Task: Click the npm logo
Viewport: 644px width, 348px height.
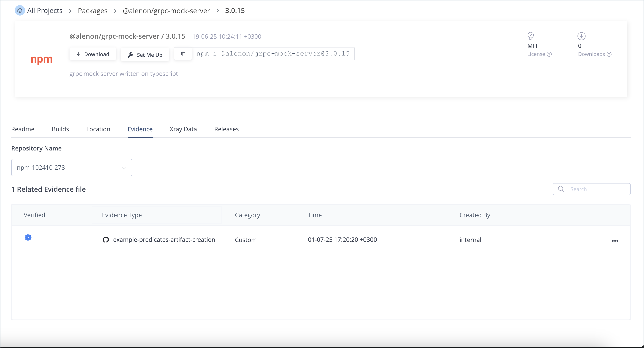Action: 41,59
